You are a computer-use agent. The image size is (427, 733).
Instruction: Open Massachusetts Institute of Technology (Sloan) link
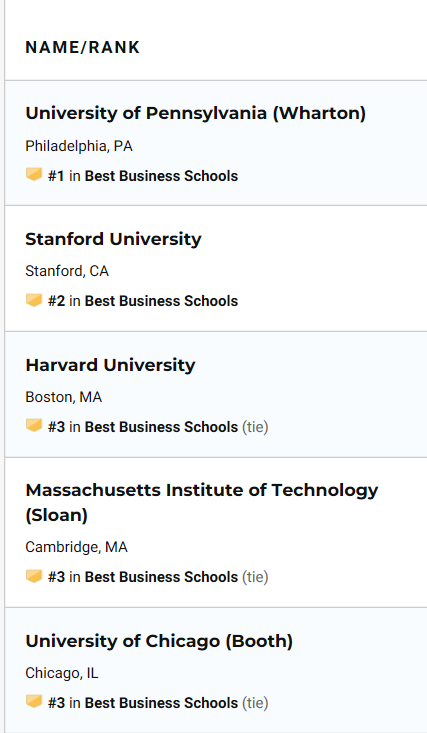tap(202, 503)
